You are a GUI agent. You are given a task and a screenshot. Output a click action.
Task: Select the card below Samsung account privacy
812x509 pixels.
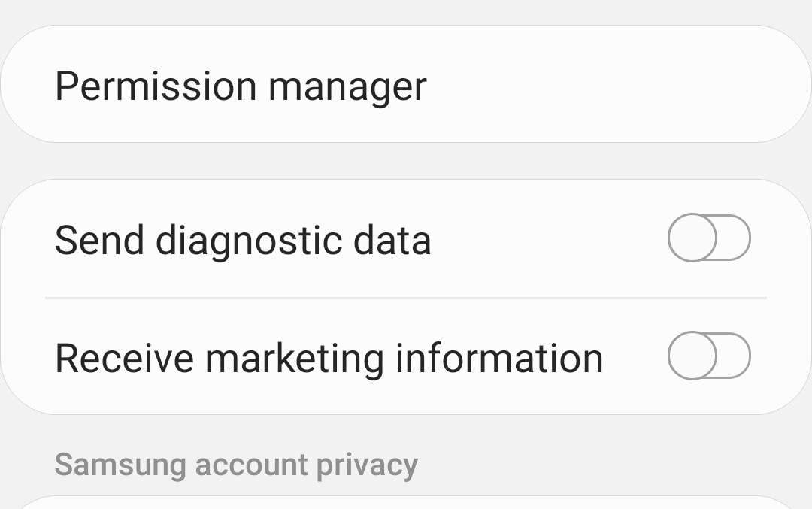(x=406, y=502)
